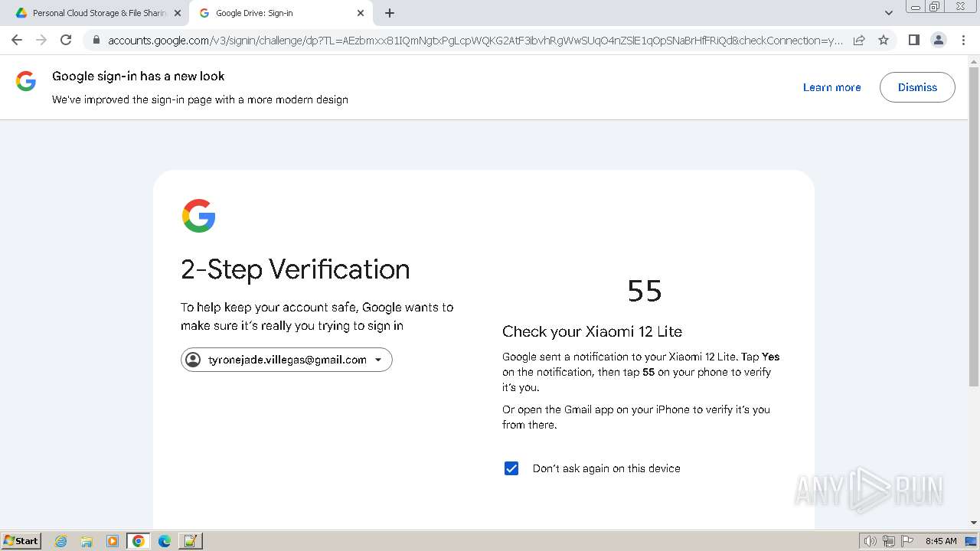Dismiss the new look banner
Image resolution: width=980 pixels, height=551 pixels.
point(917,87)
